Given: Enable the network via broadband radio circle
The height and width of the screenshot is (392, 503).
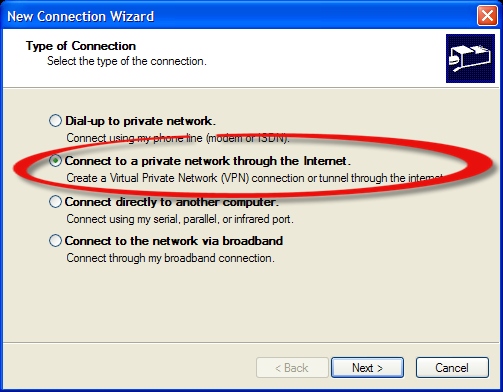Looking at the screenshot, I should pos(55,241).
